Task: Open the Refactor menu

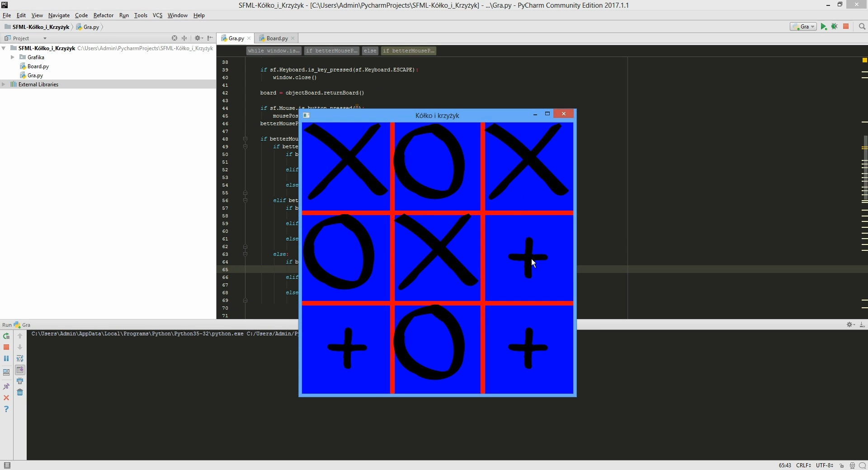Action: pyautogui.click(x=103, y=15)
